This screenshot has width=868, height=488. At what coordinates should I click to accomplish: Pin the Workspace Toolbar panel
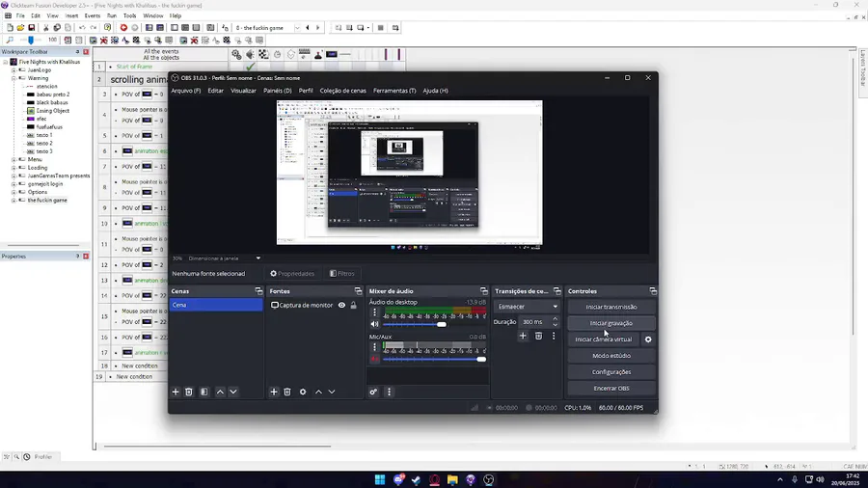(77, 51)
